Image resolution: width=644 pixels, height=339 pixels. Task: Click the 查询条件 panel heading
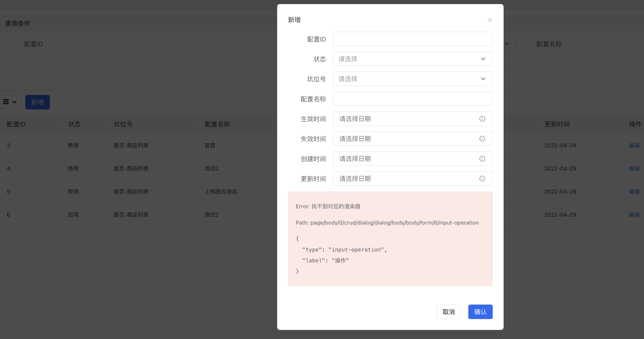18,24
